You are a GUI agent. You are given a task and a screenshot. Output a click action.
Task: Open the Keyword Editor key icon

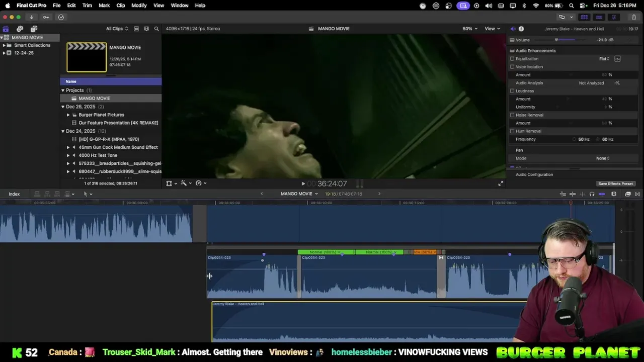click(46, 17)
